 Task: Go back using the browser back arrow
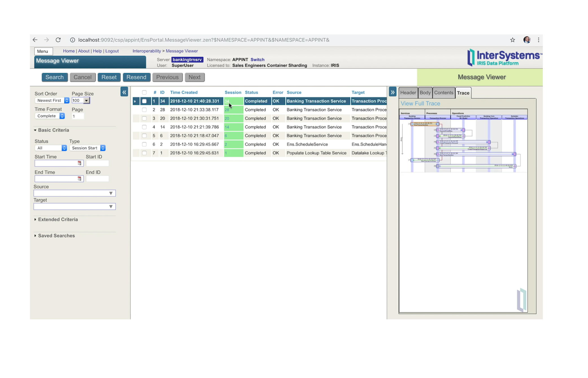pos(35,40)
